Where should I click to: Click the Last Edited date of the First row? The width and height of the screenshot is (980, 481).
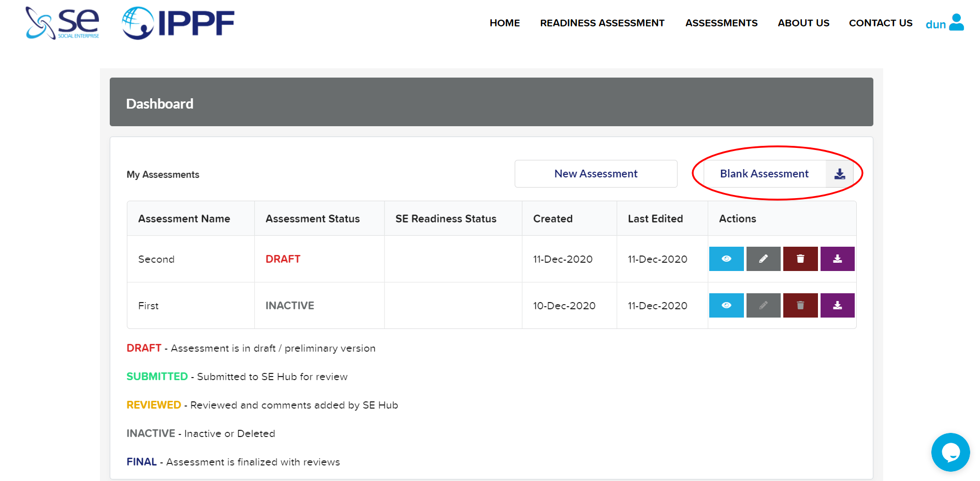pos(657,306)
